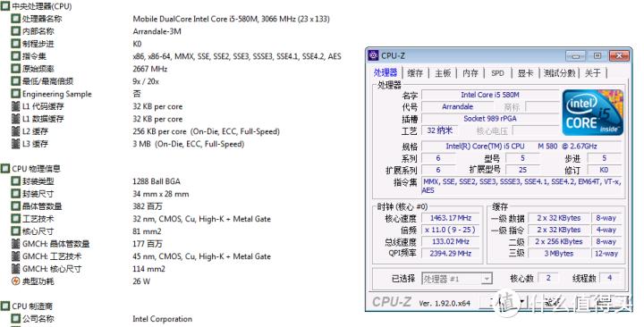Click the chip icon beside GMCH: 工艺技术
The width and height of the screenshot is (644, 327).
tap(15, 256)
